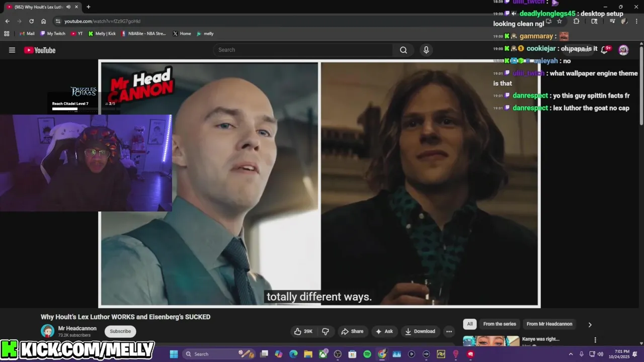The width and height of the screenshot is (644, 362).
Task: Open the YouTube account avatar menu
Action: point(623,50)
